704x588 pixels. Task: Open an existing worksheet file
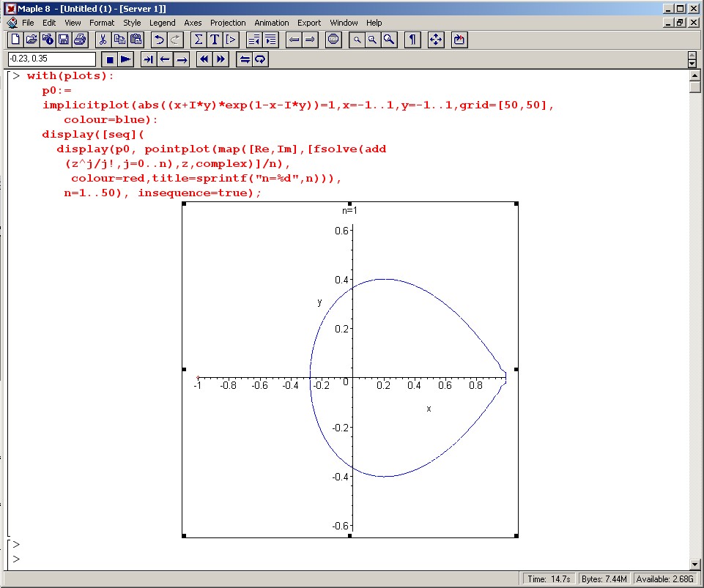click(x=32, y=40)
